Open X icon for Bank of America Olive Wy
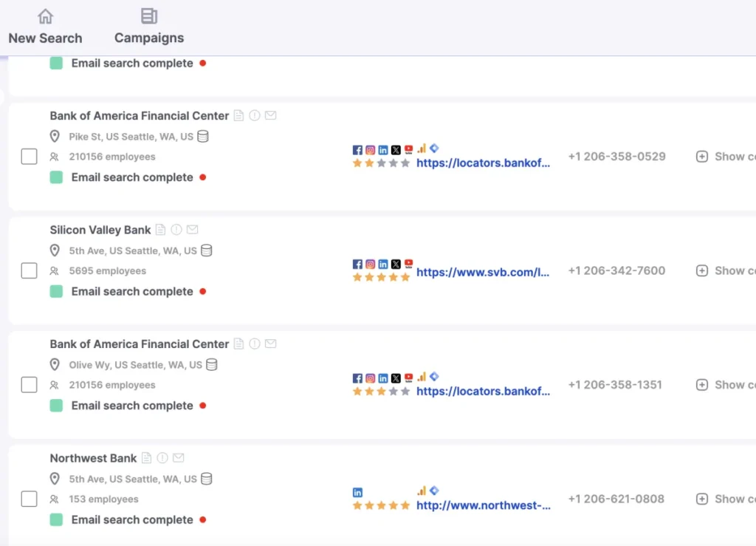The width and height of the screenshot is (756, 546). [396, 378]
